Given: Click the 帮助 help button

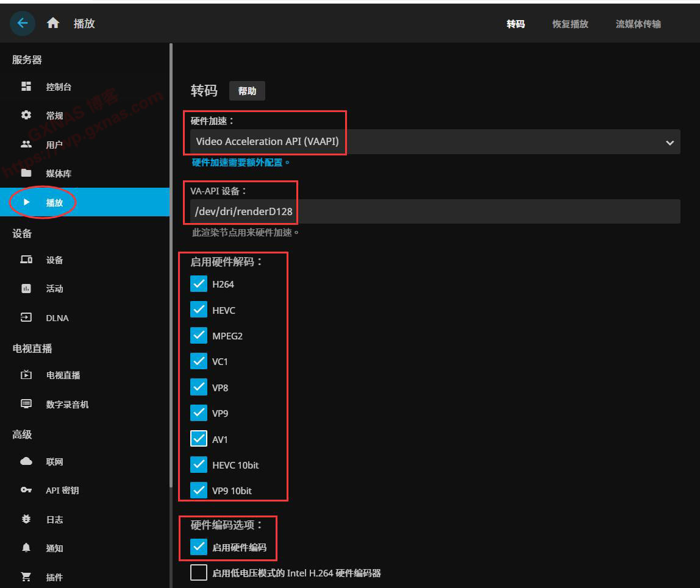Looking at the screenshot, I should [x=247, y=91].
